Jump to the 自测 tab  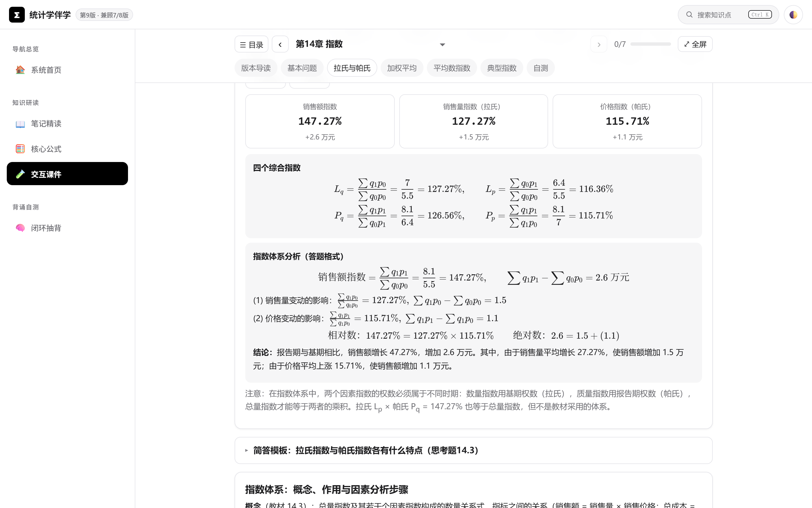pos(540,68)
